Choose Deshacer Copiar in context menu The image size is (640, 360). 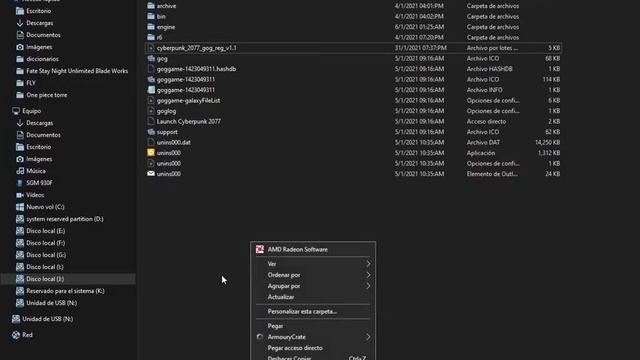coord(313,358)
